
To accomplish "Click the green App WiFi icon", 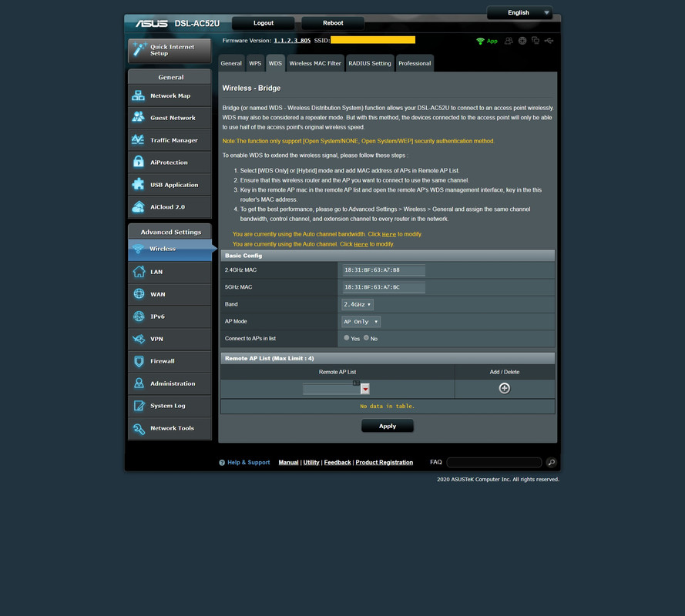I will click(480, 41).
